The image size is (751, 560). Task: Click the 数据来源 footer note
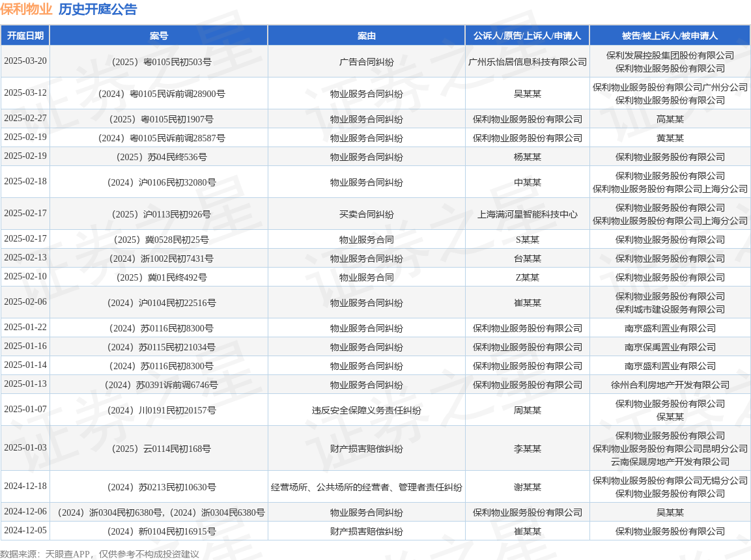tap(100, 554)
